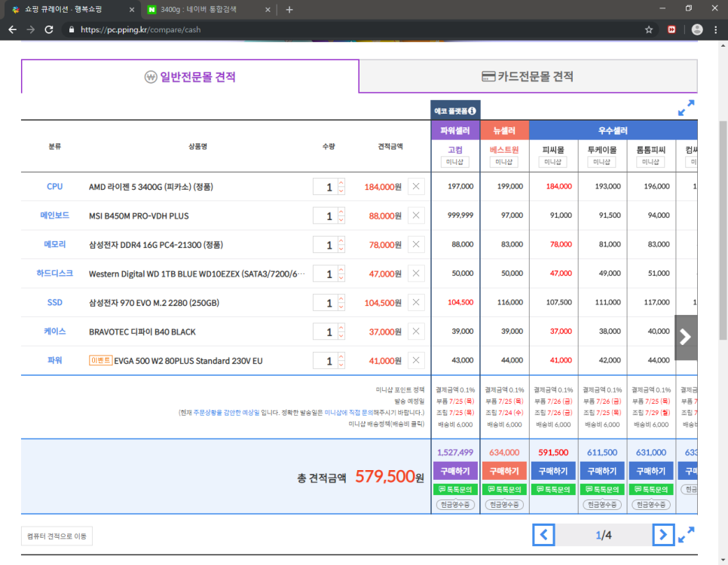Click the 에코 플랫폼 info icon

pyautogui.click(x=472, y=111)
